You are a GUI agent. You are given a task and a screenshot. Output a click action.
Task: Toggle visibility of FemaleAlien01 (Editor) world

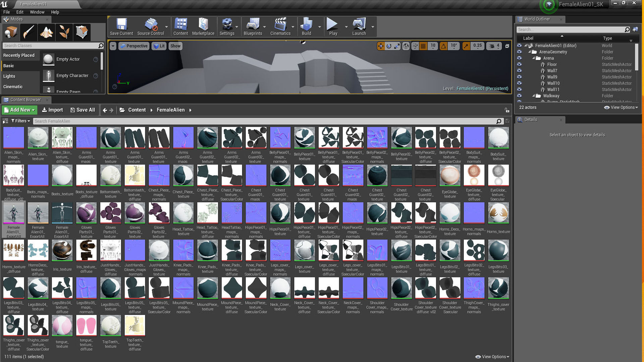point(519,45)
